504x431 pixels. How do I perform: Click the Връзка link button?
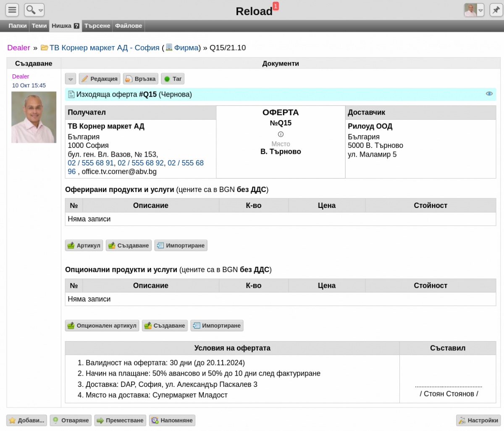[141, 79]
